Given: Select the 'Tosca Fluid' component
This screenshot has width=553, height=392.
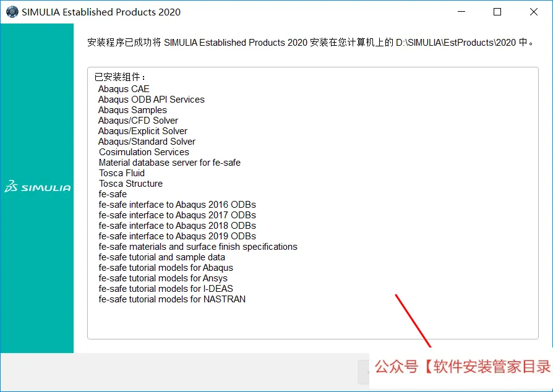Looking at the screenshot, I should [122, 173].
